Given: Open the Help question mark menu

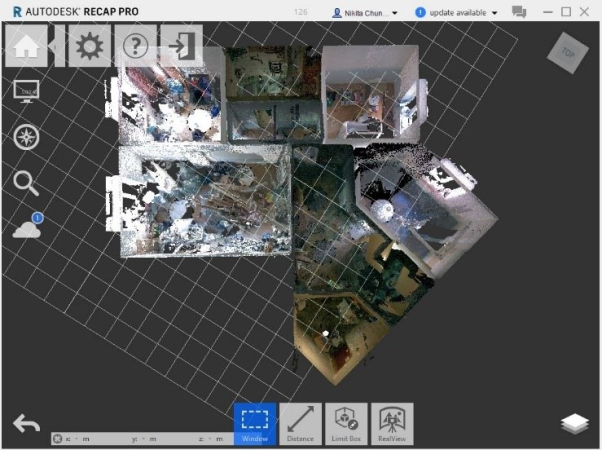Looking at the screenshot, I should (136, 47).
